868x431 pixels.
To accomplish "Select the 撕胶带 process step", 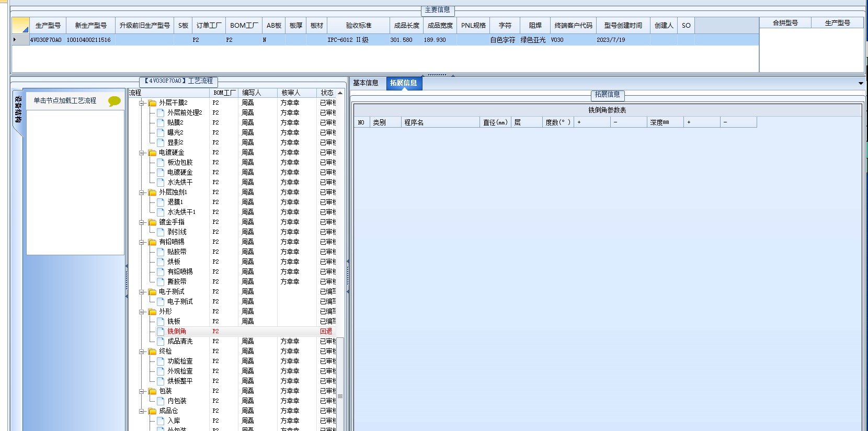I will [x=177, y=282].
